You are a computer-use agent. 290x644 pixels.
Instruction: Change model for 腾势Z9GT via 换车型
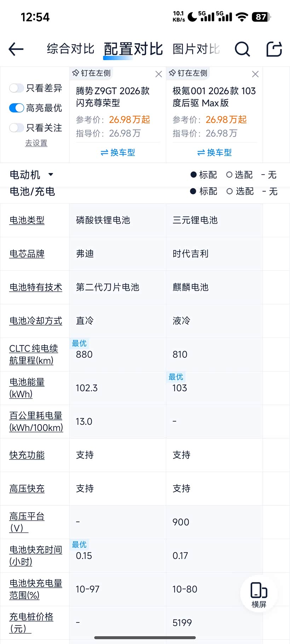click(118, 152)
